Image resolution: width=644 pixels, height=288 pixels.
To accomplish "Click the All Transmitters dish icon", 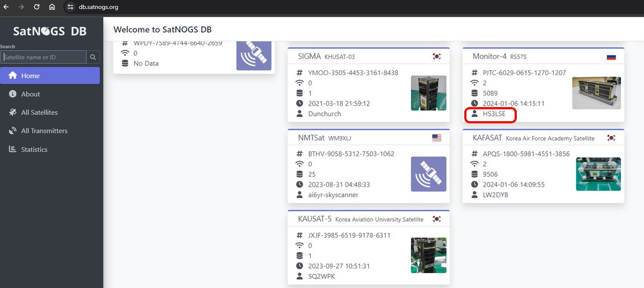I will (13, 131).
